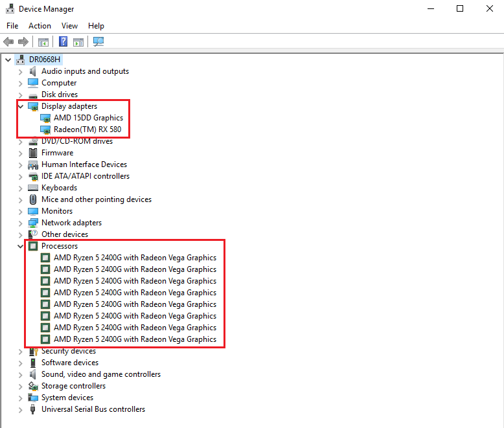The width and height of the screenshot is (504, 428).
Task: Open the Action menu
Action: [x=40, y=26]
